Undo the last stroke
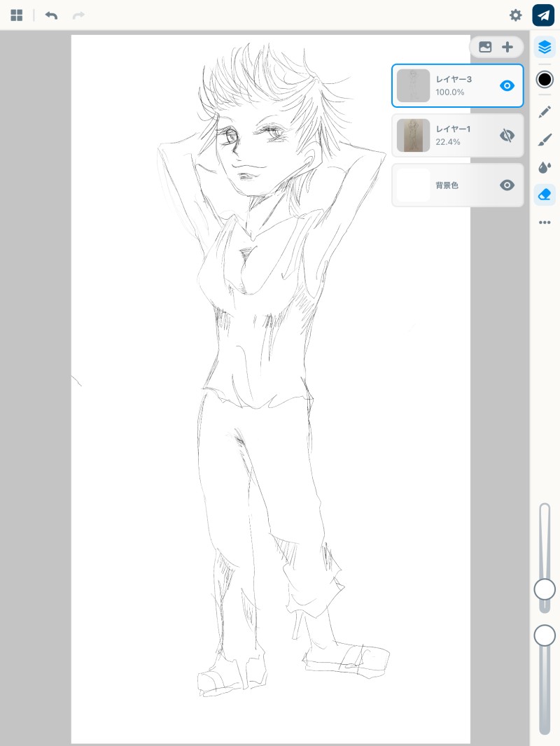Screen dimensions: 560x746 51,15
